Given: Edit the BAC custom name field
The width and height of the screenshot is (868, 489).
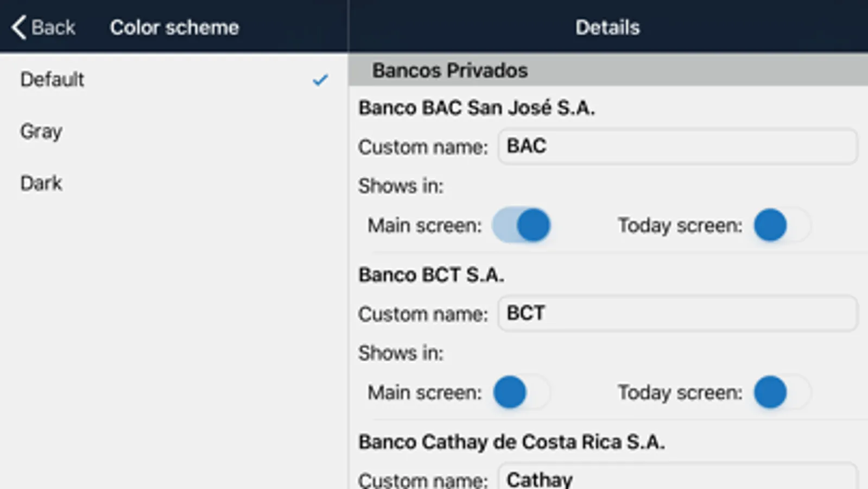Looking at the screenshot, I should [x=677, y=146].
